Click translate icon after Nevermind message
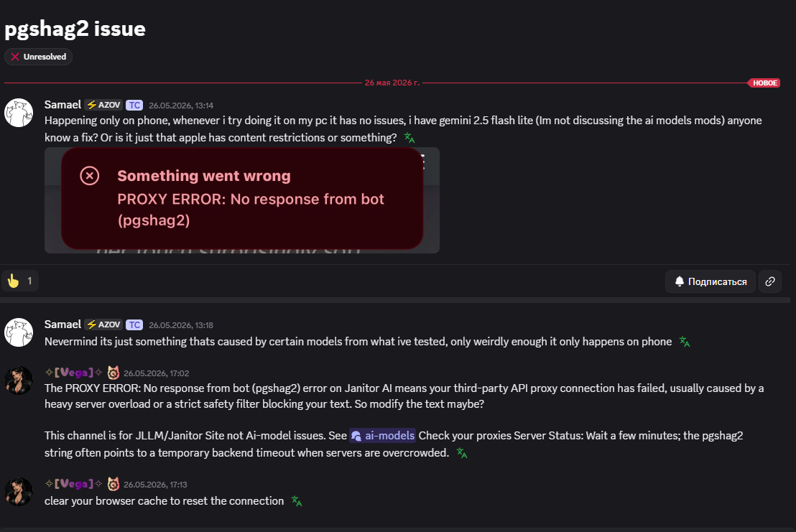 tap(685, 342)
